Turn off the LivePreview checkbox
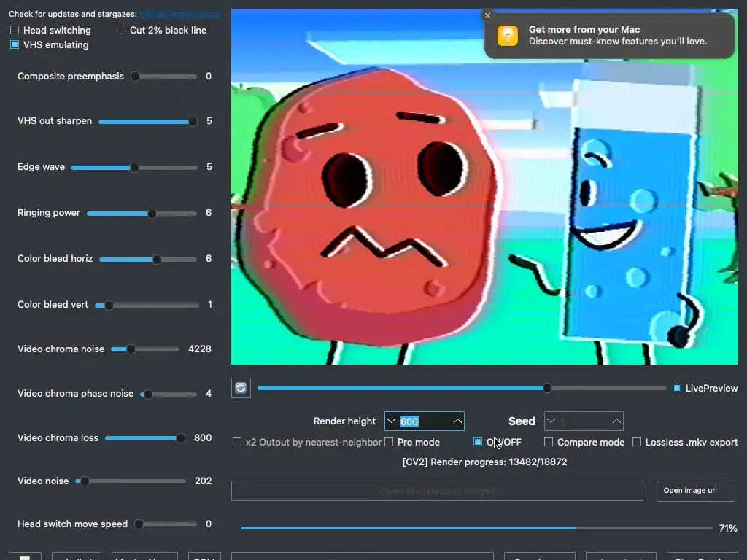747x560 pixels. click(x=676, y=388)
